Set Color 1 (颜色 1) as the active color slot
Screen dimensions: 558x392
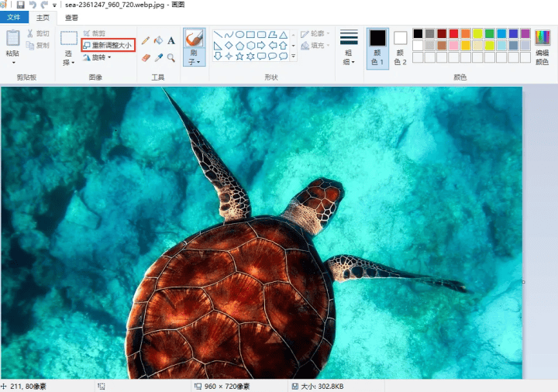pyautogui.click(x=377, y=48)
